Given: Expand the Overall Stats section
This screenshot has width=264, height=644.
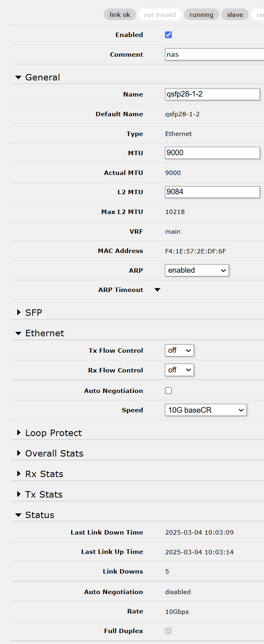Looking at the screenshot, I should tap(19, 453).
